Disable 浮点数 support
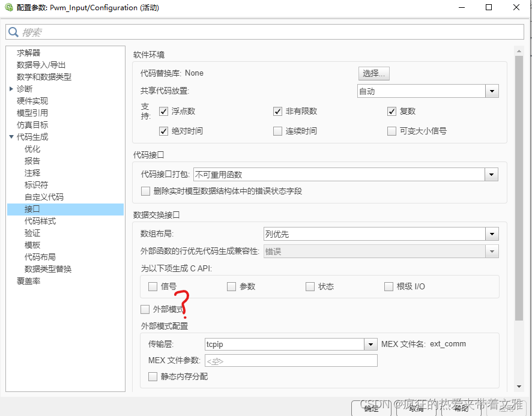The image size is (532, 416). (x=164, y=111)
